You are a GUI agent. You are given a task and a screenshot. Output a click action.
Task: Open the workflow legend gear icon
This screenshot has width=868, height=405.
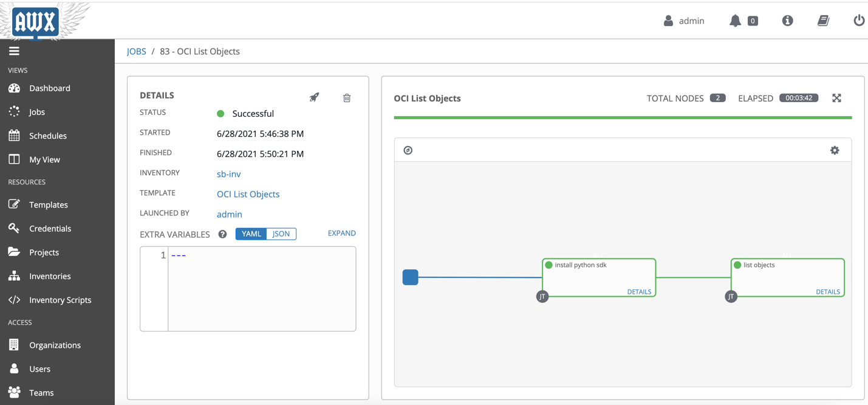click(x=835, y=150)
